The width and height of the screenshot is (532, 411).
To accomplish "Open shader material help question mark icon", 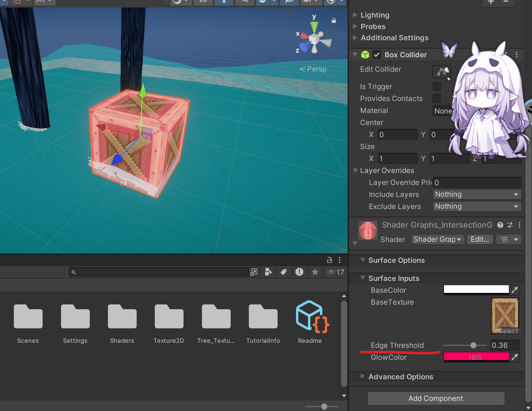I will (x=500, y=225).
